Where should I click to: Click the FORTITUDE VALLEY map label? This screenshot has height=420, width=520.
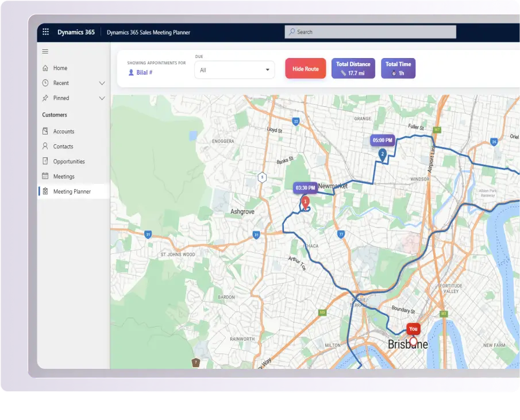[x=451, y=288]
